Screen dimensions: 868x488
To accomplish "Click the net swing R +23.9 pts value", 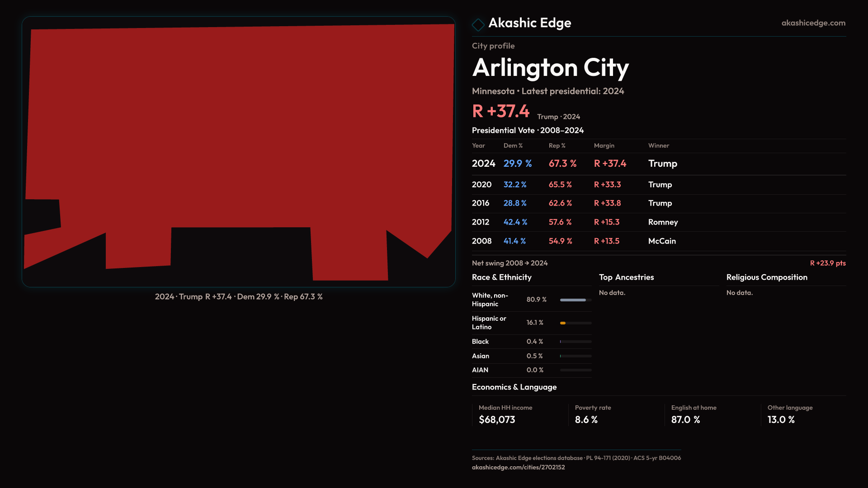I will (827, 263).
